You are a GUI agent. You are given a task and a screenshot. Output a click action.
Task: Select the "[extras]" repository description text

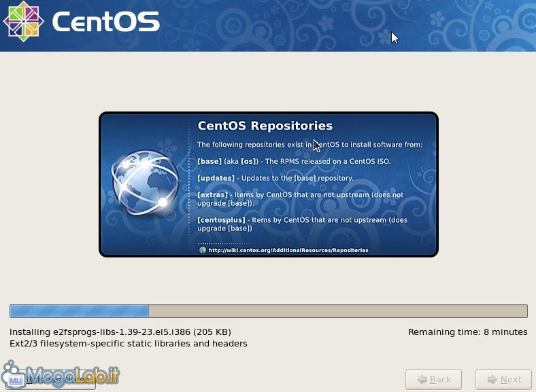(x=301, y=199)
